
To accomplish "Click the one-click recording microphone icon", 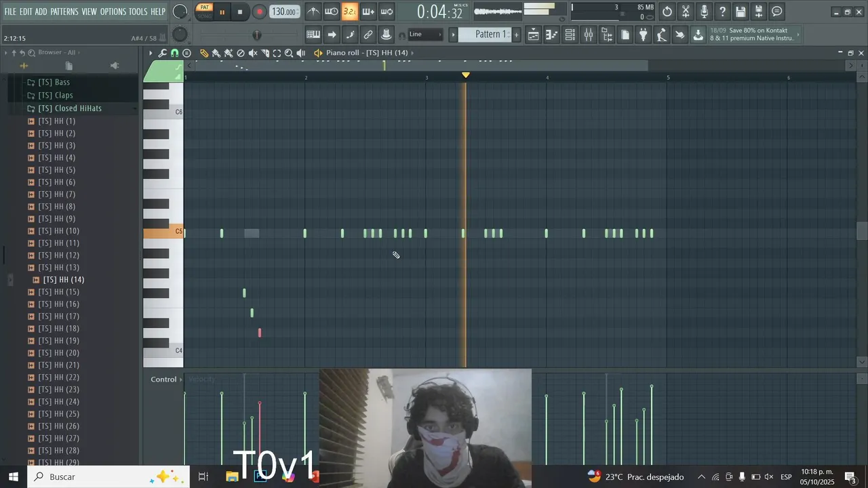I will pos(704,12).
